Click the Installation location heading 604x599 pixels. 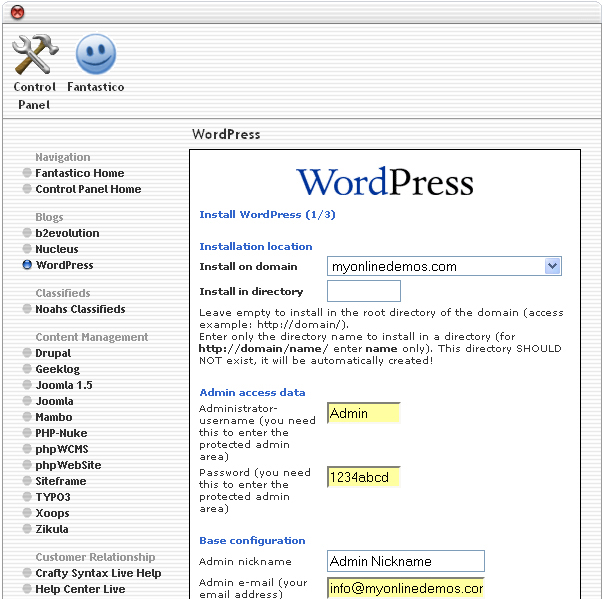[256, 247]
